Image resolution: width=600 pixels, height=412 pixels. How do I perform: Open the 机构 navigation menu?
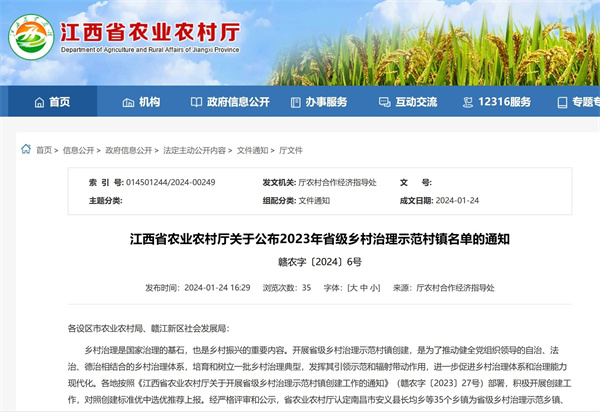(x=149, y=102)
